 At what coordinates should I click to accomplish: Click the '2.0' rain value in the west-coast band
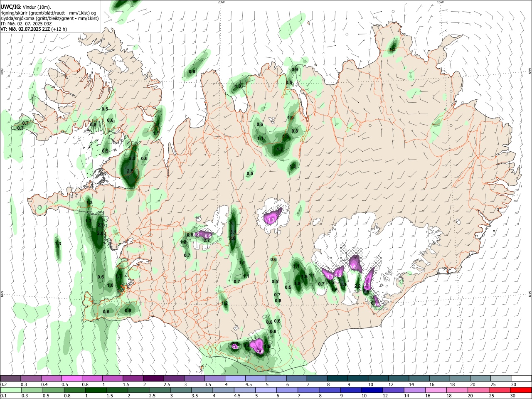[100, 234]
